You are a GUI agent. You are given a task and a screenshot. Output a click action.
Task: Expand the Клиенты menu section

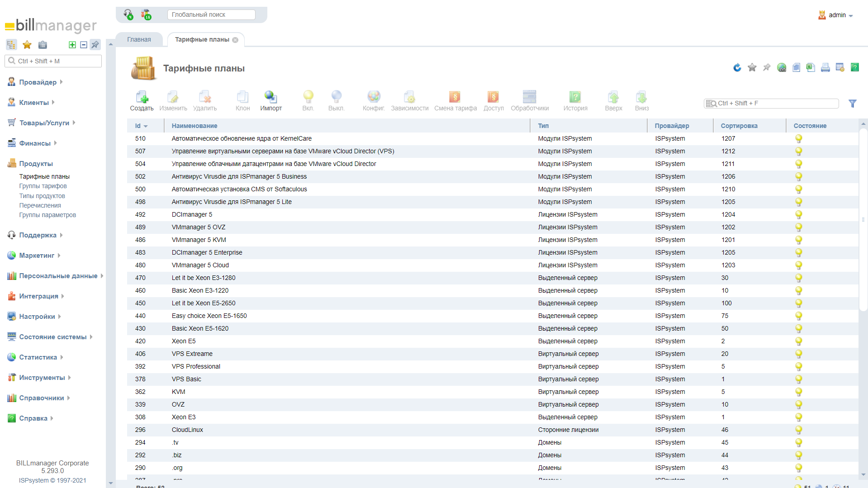pos(34,103)
